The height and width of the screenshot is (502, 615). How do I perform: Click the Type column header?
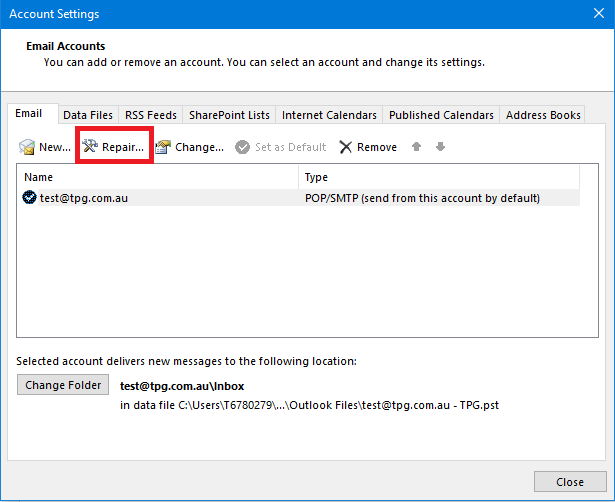[x=439, y=177]
